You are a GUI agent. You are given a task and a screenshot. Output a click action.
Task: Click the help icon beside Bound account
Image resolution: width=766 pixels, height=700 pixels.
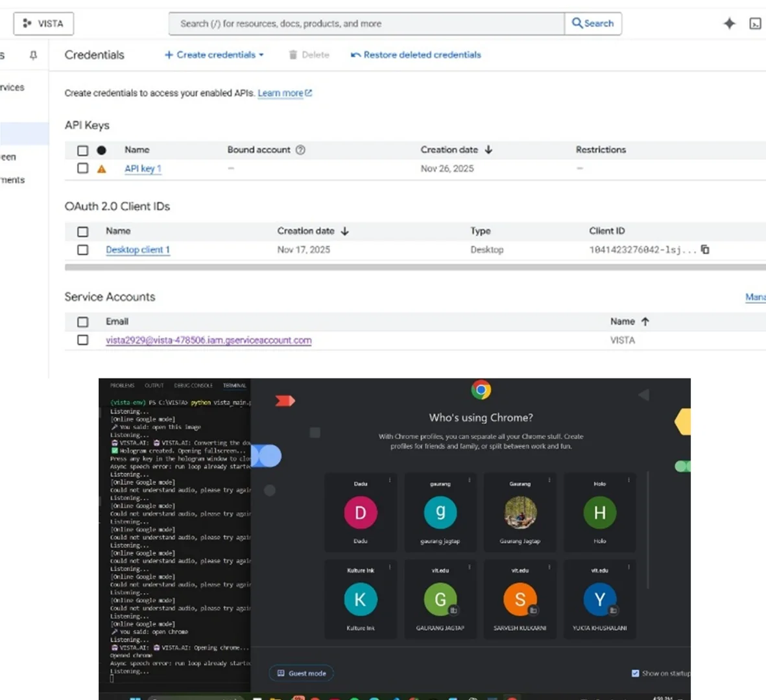point(300,150)
